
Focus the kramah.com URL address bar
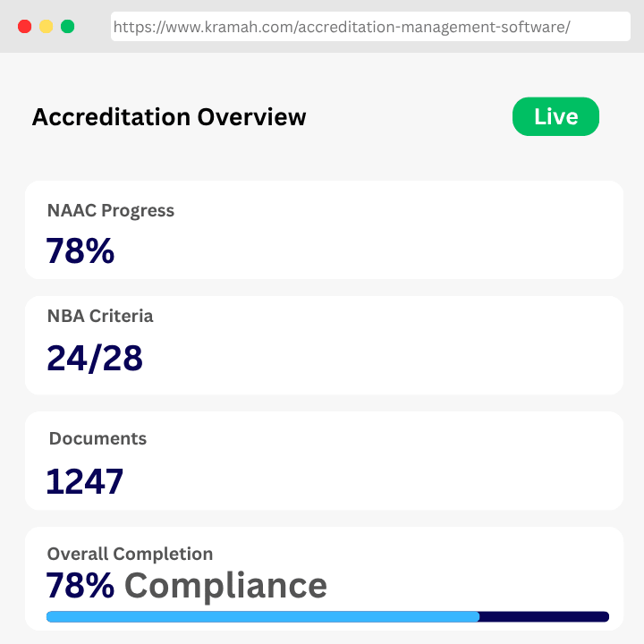coord(370,27)
